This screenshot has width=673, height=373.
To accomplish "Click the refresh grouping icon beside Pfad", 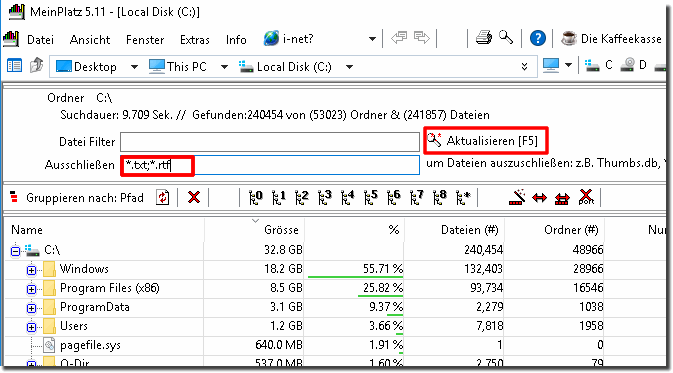I will pos(163,197).
